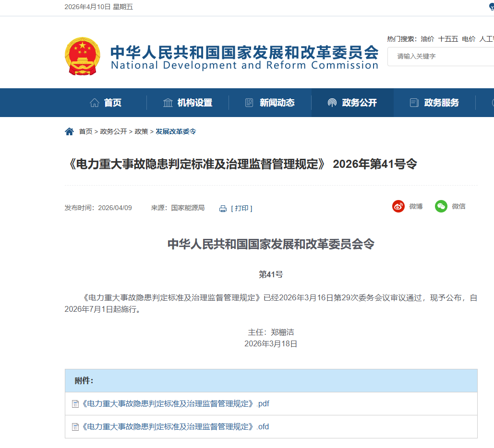
Task: Click the breadcrumb home icon
Action: pyautogui.click(x=69, y=131)
